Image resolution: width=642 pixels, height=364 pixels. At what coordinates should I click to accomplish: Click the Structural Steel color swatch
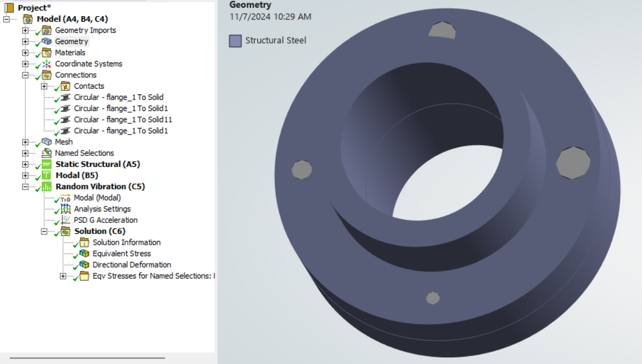234,40
